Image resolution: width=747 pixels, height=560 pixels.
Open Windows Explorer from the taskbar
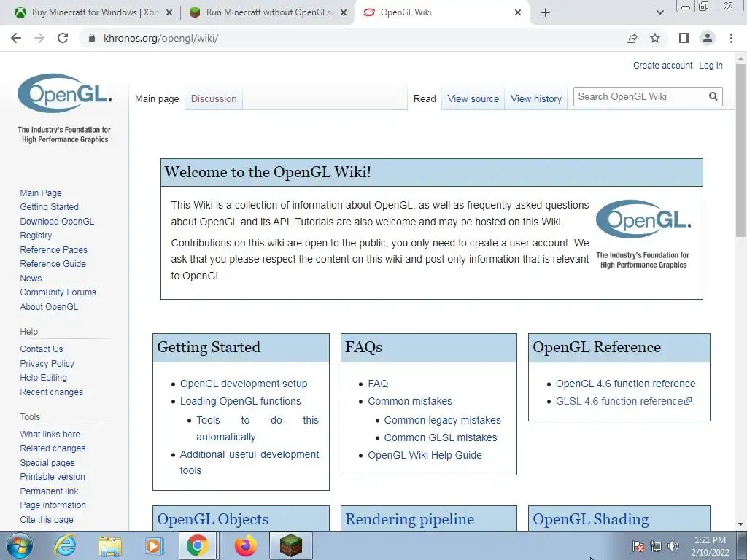coord(110,545)
